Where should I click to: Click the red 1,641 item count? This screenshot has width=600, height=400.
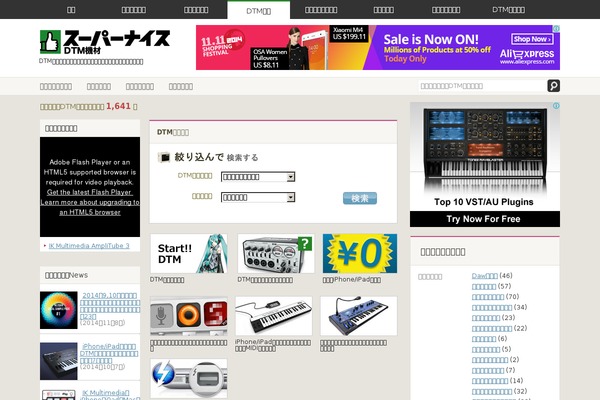[x=118, y=106]
